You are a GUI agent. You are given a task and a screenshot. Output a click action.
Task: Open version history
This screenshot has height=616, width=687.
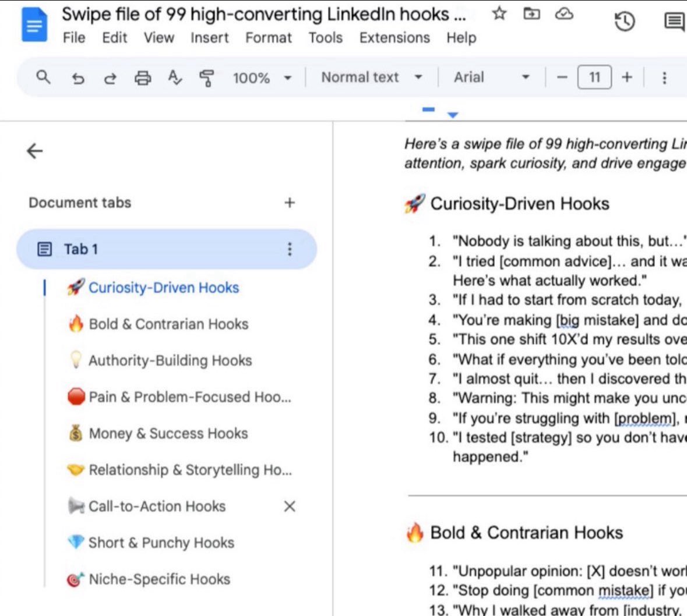[x=624, y=20]
